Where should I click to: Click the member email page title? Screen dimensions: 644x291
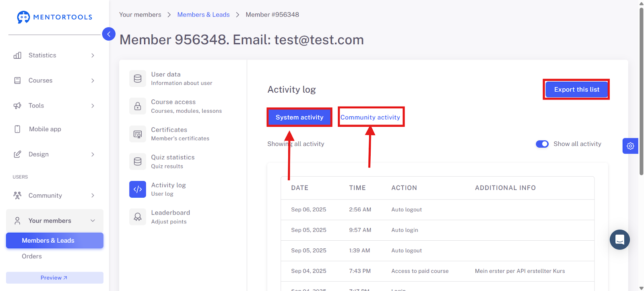pyautogui.click(x=242, y=40)
